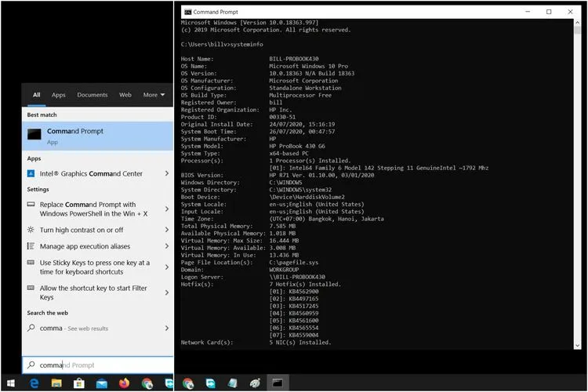The image size is (588, 392).
Task: Click the Command Prompt scrollbar up arrow
Action: click(x=577, y=23)
